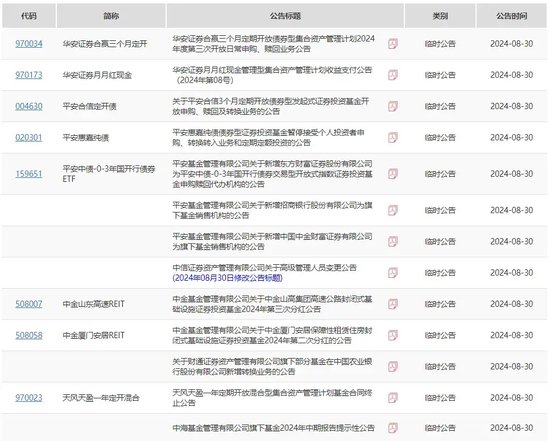550x441 pixels.
Task: Click date 2024-08-30 in 970023 row
Action: (511, 398)
